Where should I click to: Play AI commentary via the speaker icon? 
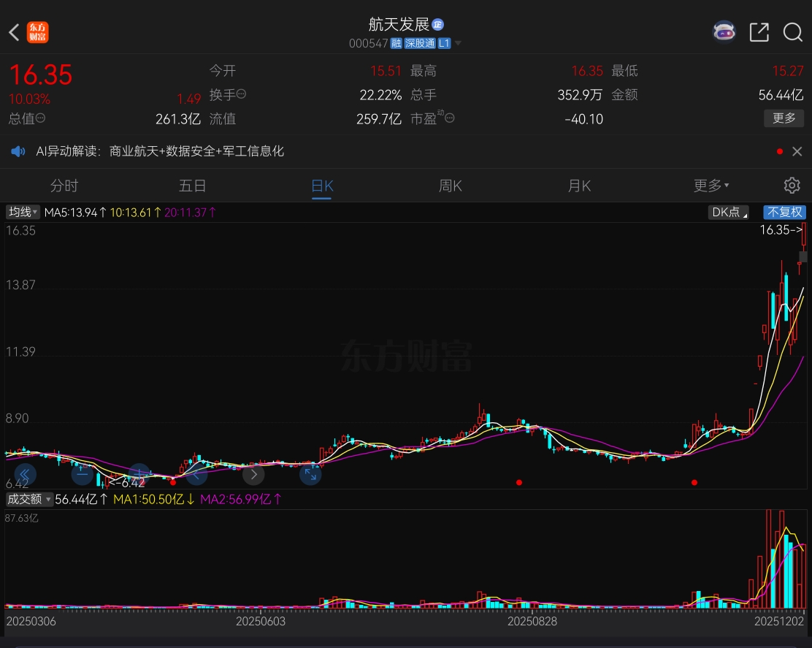click(x=18, y=151)
